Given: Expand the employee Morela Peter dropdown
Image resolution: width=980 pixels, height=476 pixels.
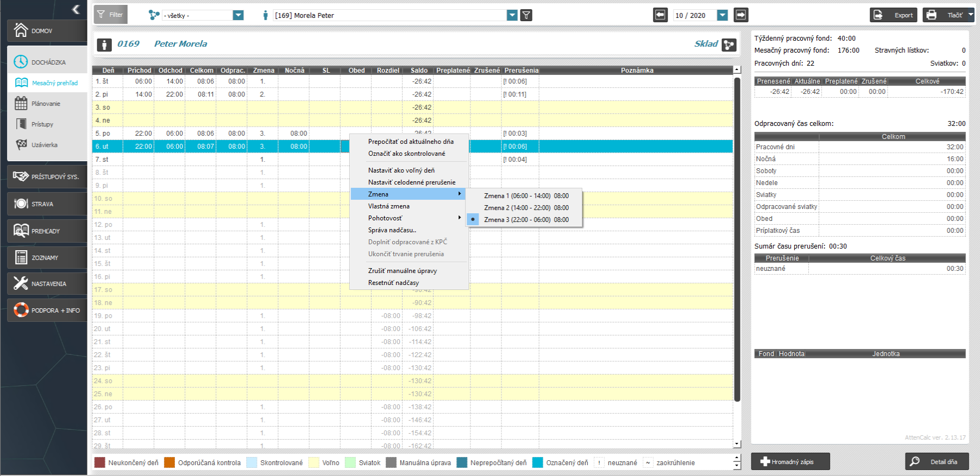Looking at the screenshot, I should pos(512,15).
